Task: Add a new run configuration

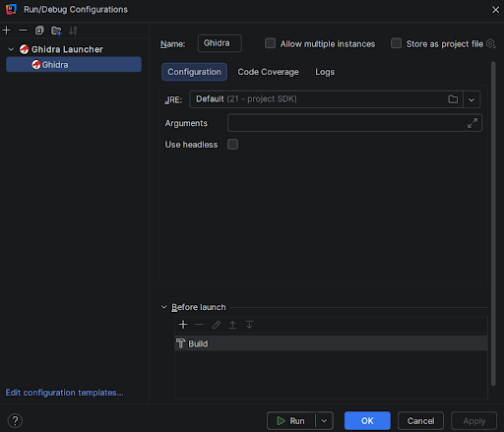Action: click(6, 31)
